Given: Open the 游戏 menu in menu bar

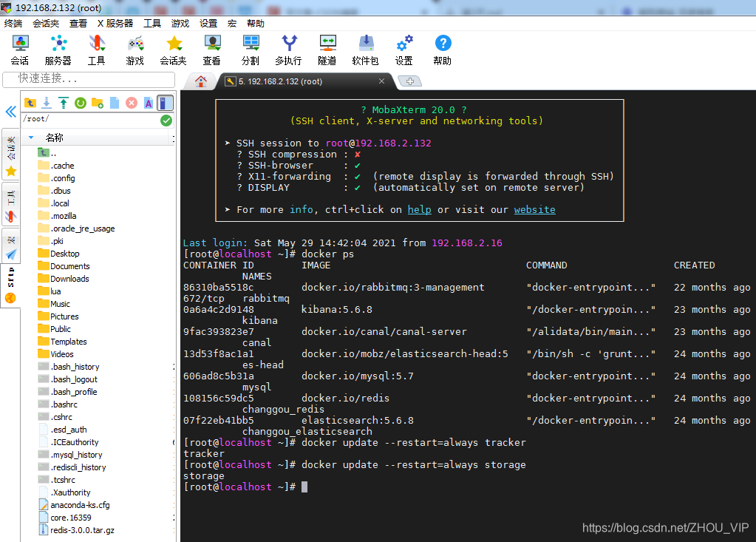Looking at the screenshot, I should (180, 24).
